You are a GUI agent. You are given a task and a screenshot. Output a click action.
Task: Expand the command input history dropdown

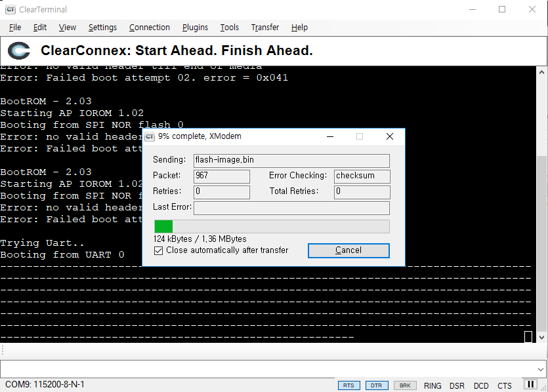point(541,369)
